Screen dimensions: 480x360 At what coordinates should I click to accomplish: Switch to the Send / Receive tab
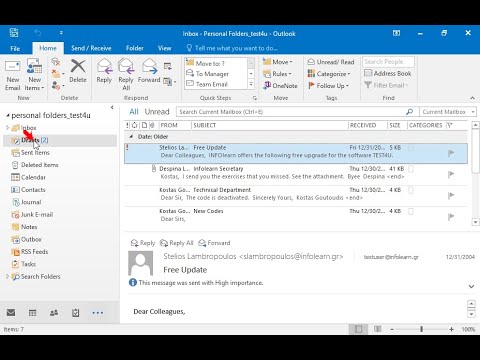pos(91,48)
